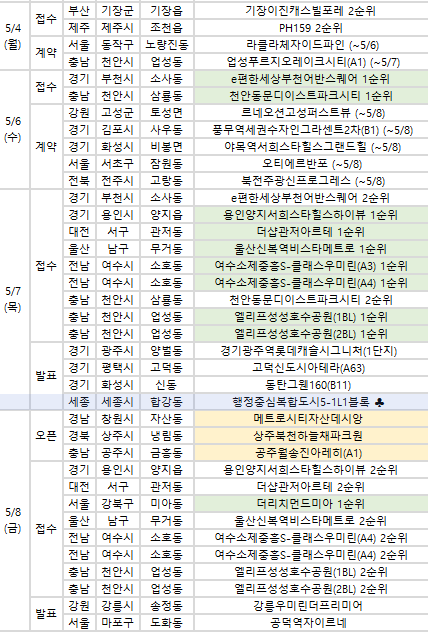
Task: Select 울산신복역비스타메트로 1순위 cell
Action: click(311, 249)
